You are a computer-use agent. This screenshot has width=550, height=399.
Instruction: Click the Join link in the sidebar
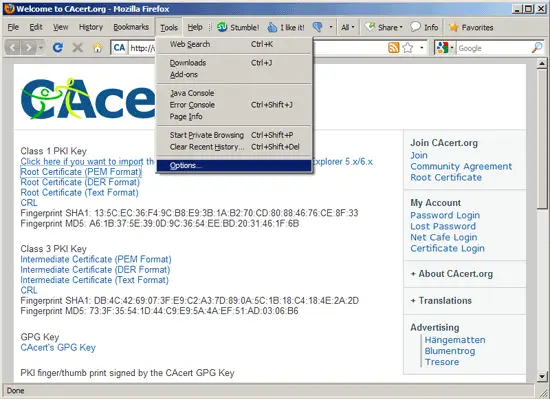tap(419, 155)
